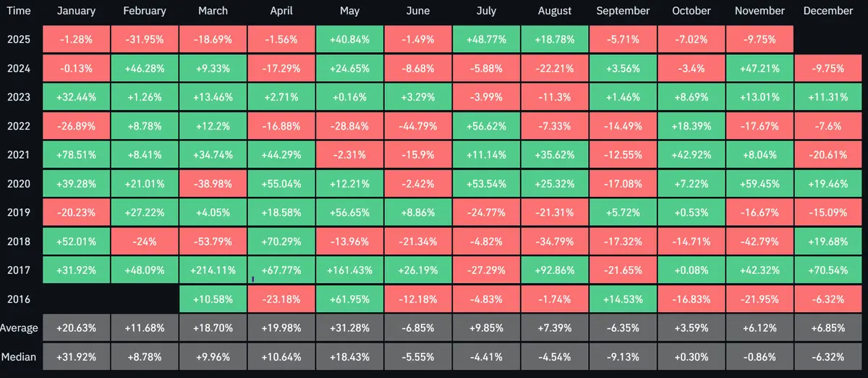
Task: Click the -34.79% August 2018 cell
Action: point(554,241)
